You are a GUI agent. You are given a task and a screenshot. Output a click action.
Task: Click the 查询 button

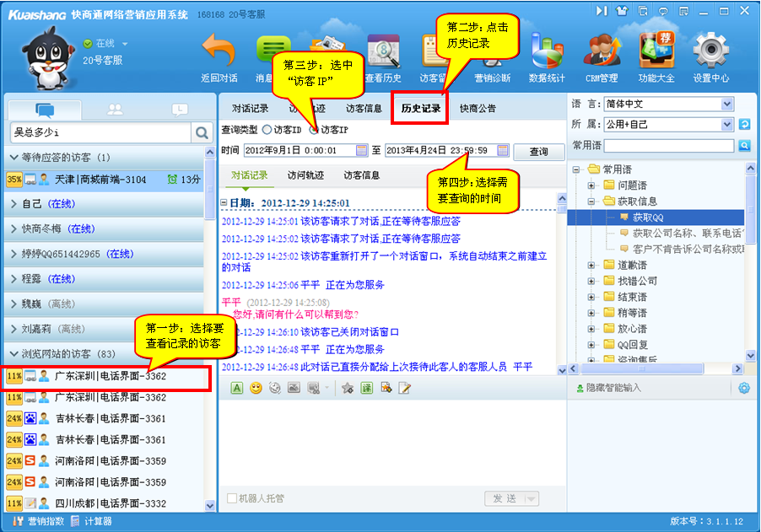click(538, 152)
